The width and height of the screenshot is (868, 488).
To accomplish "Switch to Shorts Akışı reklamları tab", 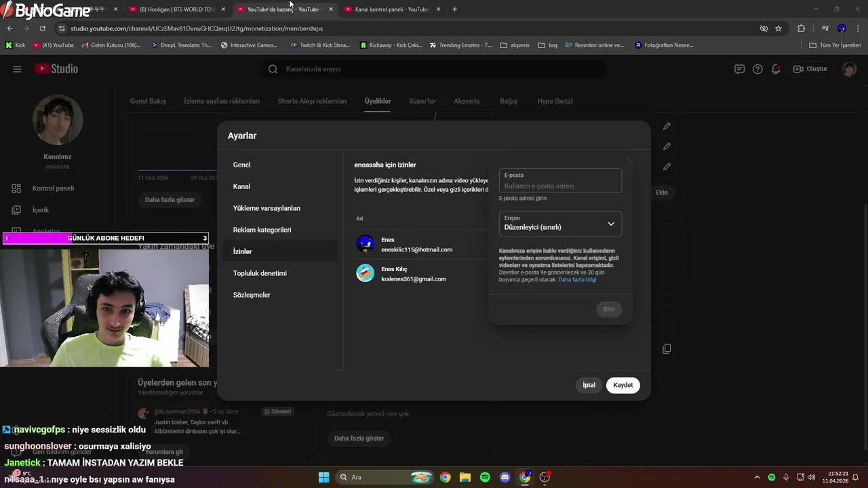I will click(312, 101).
